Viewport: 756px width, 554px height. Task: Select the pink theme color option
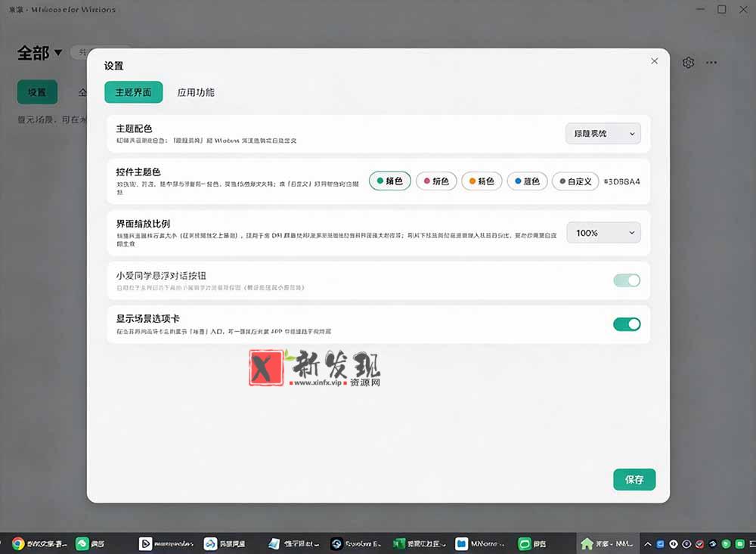click(436, 181)
